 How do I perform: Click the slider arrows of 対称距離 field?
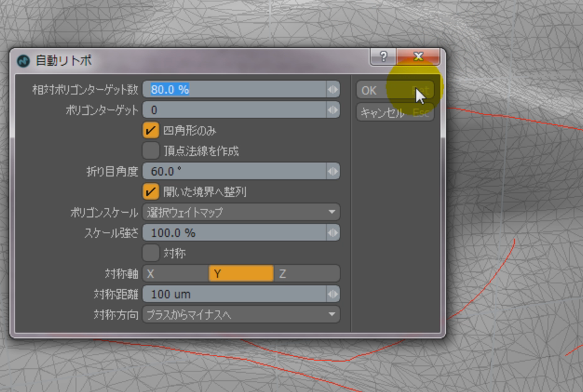tap(333, 294)
